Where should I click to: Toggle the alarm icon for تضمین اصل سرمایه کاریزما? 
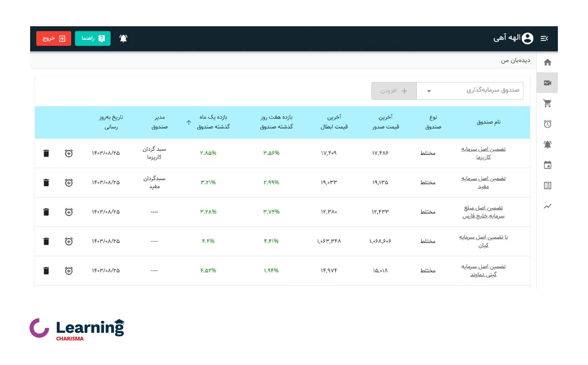point(69,153)
